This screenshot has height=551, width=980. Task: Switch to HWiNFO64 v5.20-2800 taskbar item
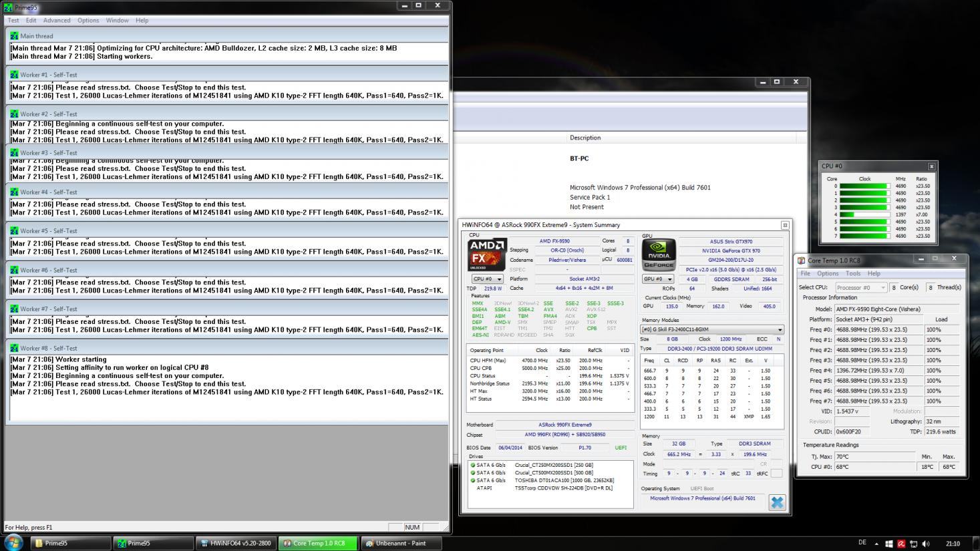236,543
